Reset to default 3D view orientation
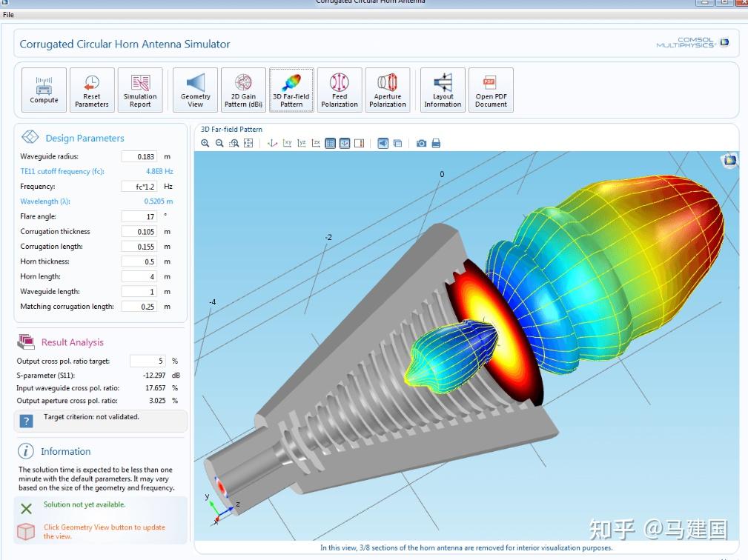The width and height of the screenshot is (748, 560). [x=272, y=142]
